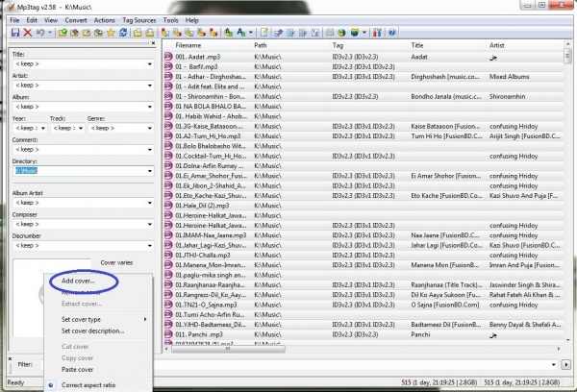
Task: Open the Edit menu
Action: coord(32,20)
